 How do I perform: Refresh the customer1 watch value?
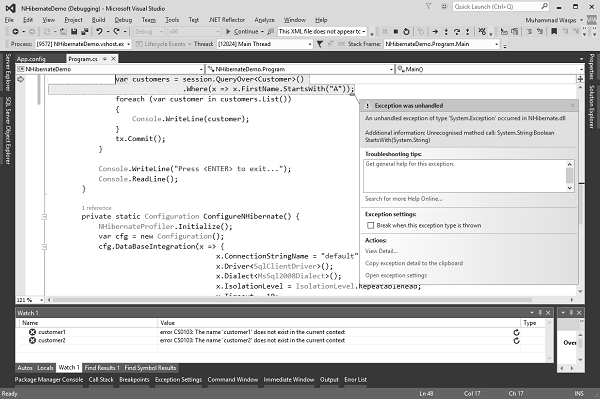(x=517, y=332)
